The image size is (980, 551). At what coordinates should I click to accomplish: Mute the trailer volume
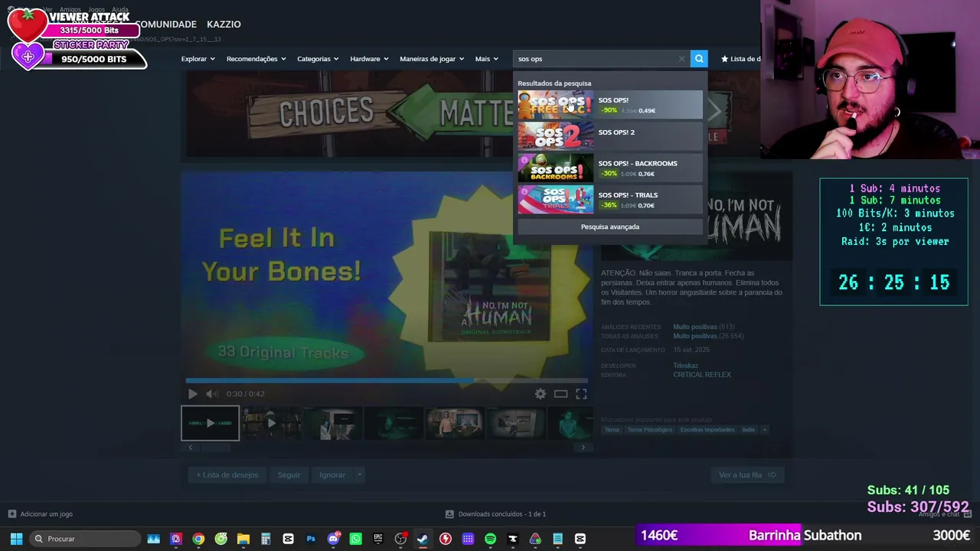(212, 394)
